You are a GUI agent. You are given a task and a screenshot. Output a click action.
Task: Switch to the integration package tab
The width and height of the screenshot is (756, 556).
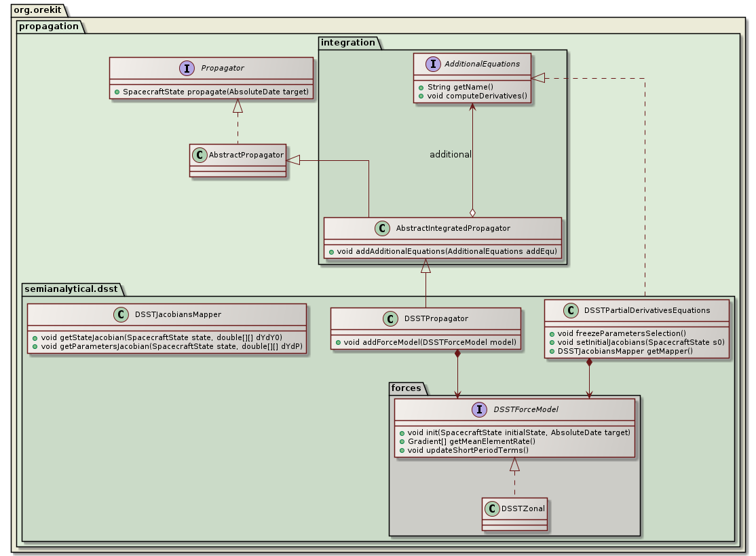point(347,42)
